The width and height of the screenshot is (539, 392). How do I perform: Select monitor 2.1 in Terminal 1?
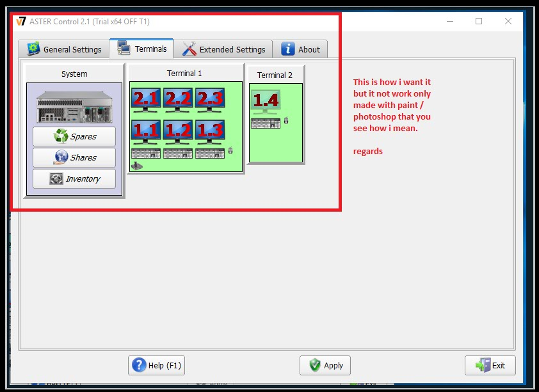[x=146, y=100]
